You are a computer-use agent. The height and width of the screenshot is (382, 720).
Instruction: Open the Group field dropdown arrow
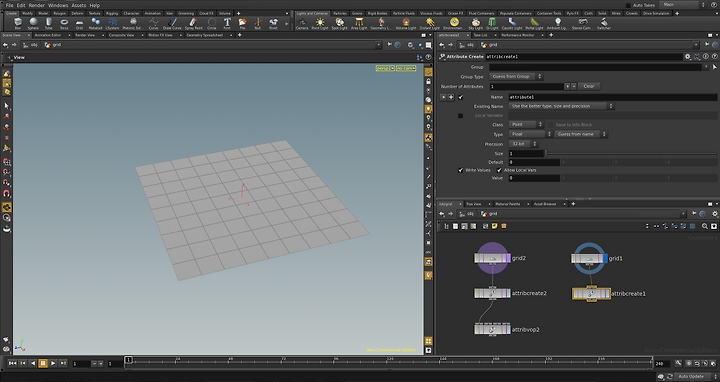706,67
